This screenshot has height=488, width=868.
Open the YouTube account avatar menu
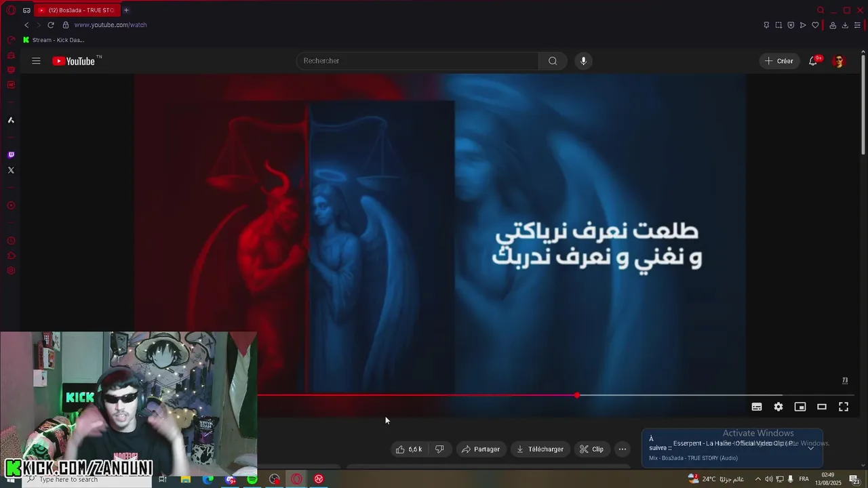[x=839, y=61]
